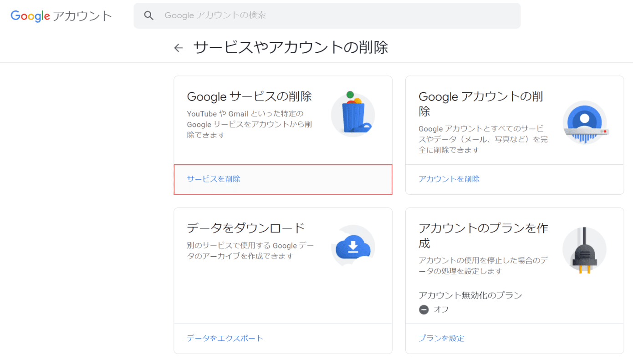633x364 pixels.
Task: Open the データをエクスポート link
Action: point(225,338)
